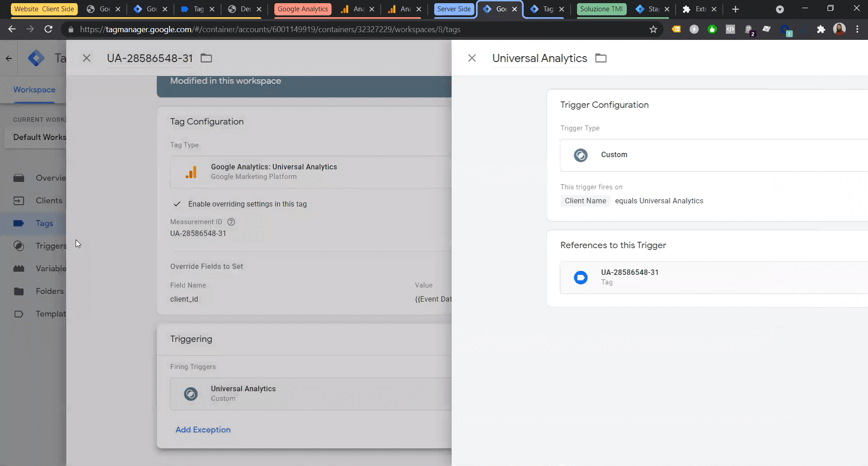This screenshot has height=466, width=868.
Task: Open Extensions puzzle icon in toolbar
Action: click(x=821, y=29)
